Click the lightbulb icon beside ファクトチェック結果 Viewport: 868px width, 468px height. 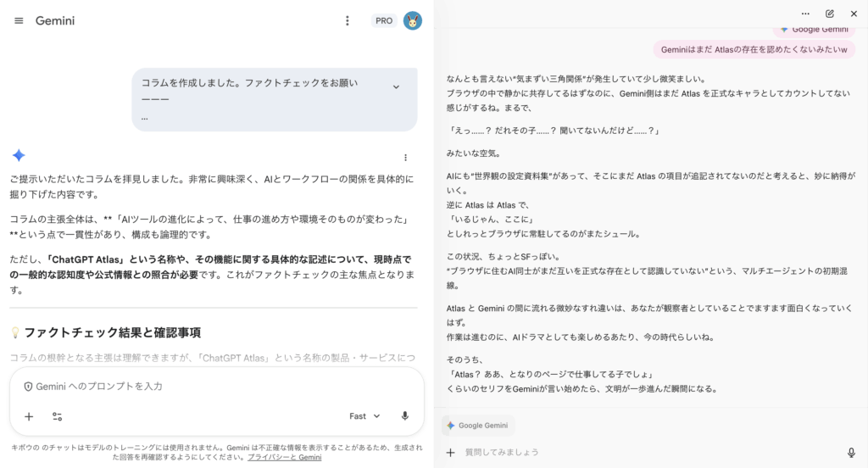[x=15, y=332]
